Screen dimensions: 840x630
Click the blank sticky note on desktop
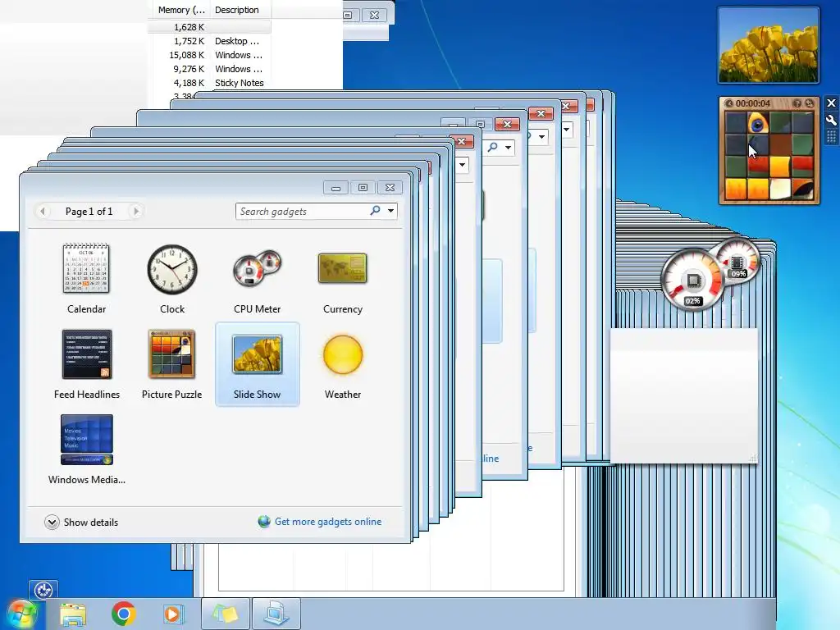(684, 395)
